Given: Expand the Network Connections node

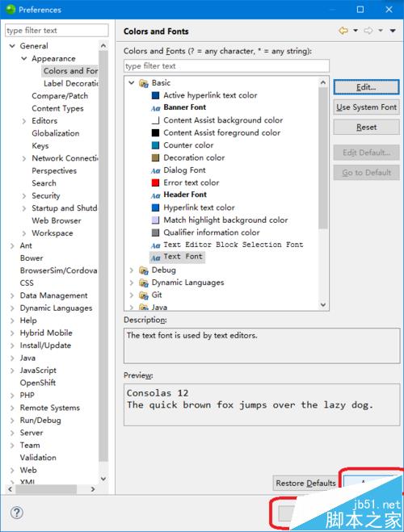Looking at the screenshot, I should [x=24, y=158].
